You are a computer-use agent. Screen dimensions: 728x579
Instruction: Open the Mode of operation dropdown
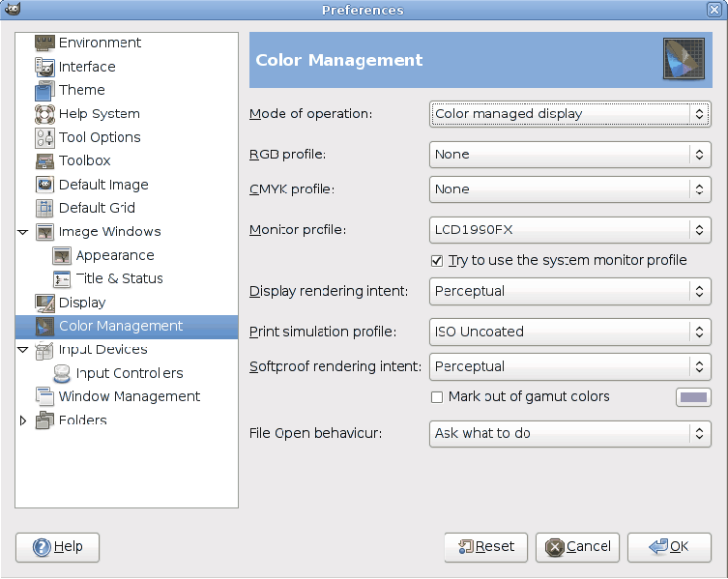point(569,114)
